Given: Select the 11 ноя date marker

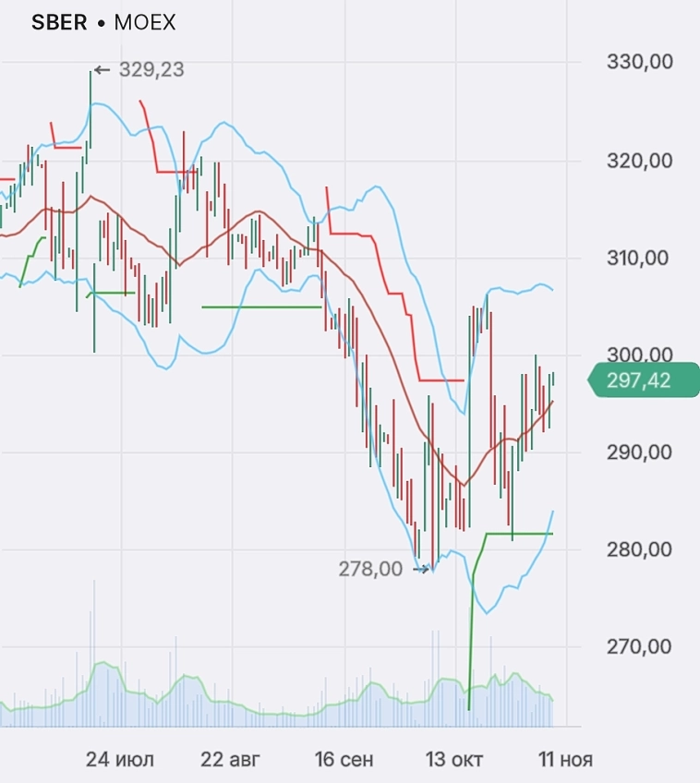Looking at the screenshot, I should (x=565, y=760).
